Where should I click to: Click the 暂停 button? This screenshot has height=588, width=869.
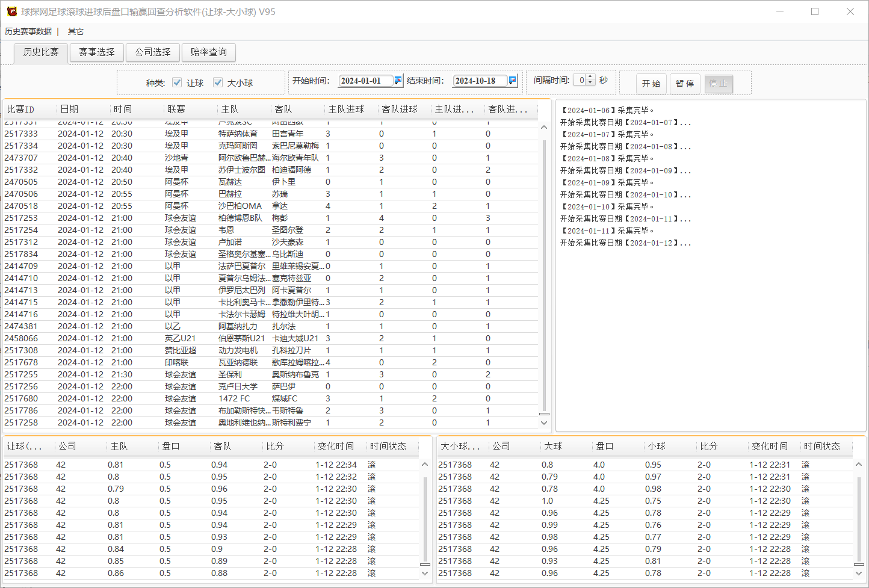pyautogui.click(x=685, y=83)
